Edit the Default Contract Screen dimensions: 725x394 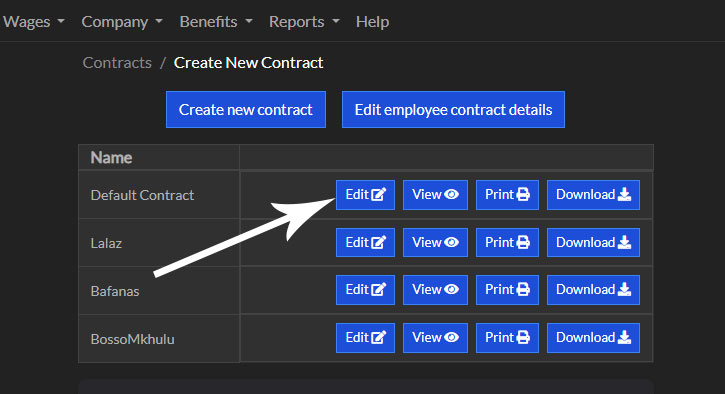point(365,195)
